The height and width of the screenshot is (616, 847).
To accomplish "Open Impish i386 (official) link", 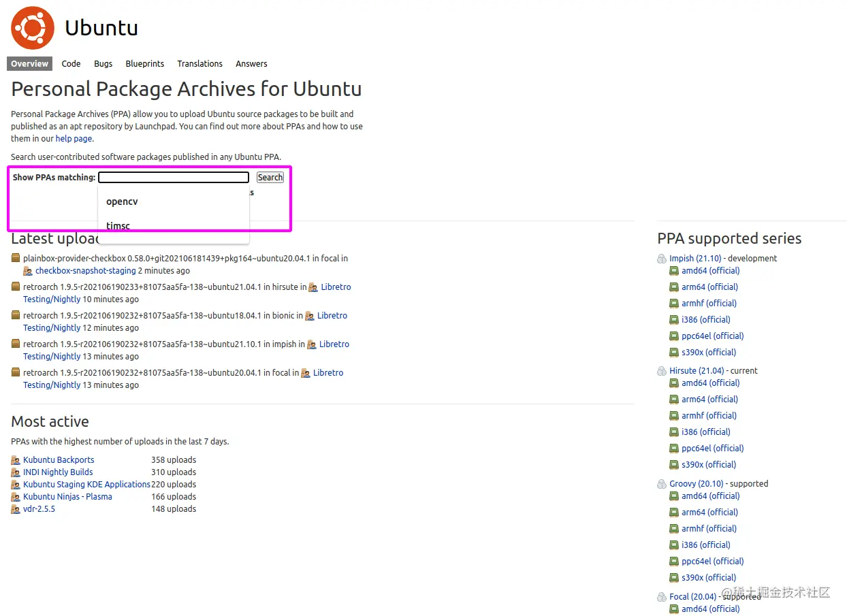I will click(706, 319).
